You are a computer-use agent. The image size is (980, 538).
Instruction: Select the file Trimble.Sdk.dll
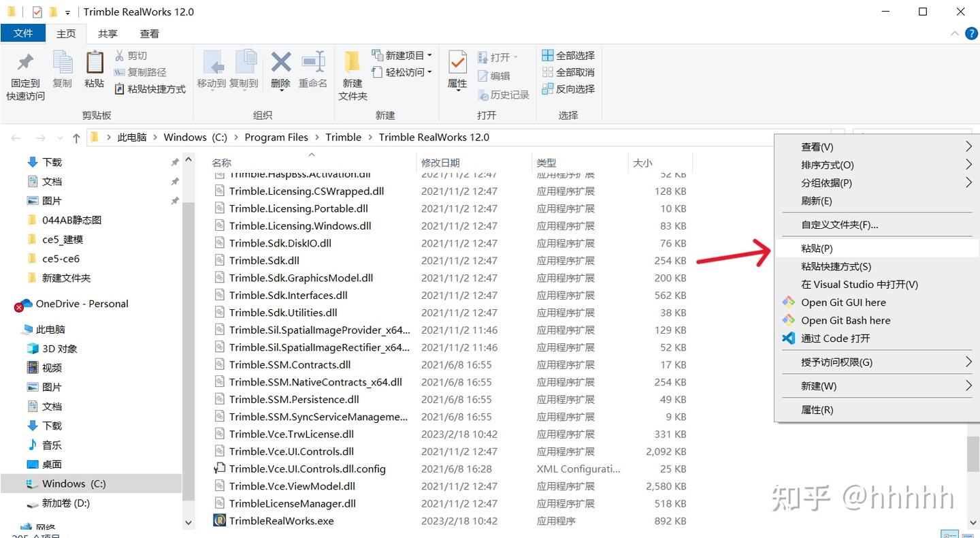(264, 261)
